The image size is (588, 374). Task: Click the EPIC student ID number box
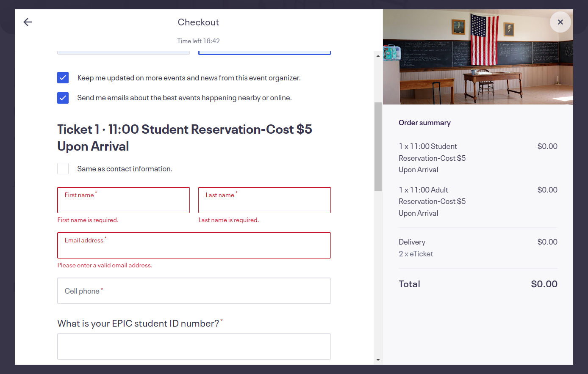194,346
